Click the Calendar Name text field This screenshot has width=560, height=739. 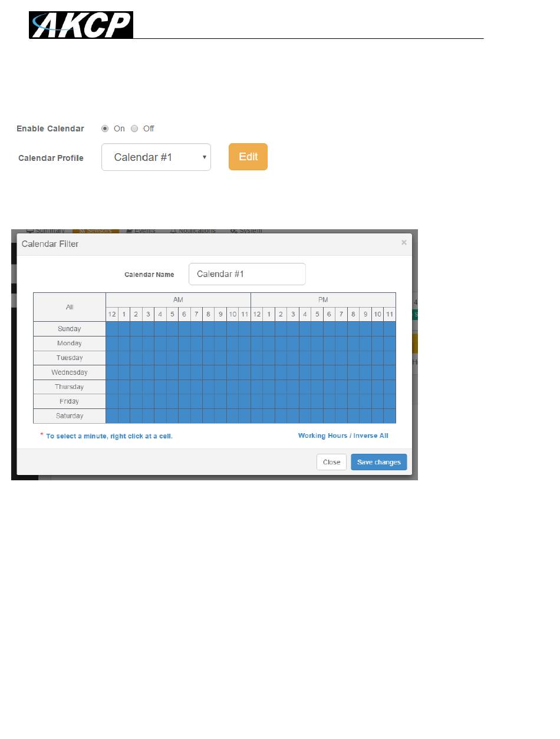247,274
